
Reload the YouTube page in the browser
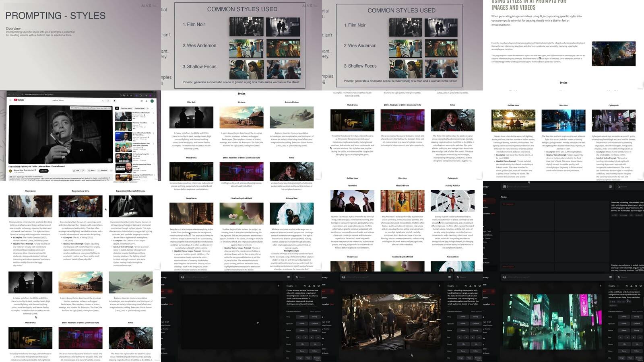point(18,94)
